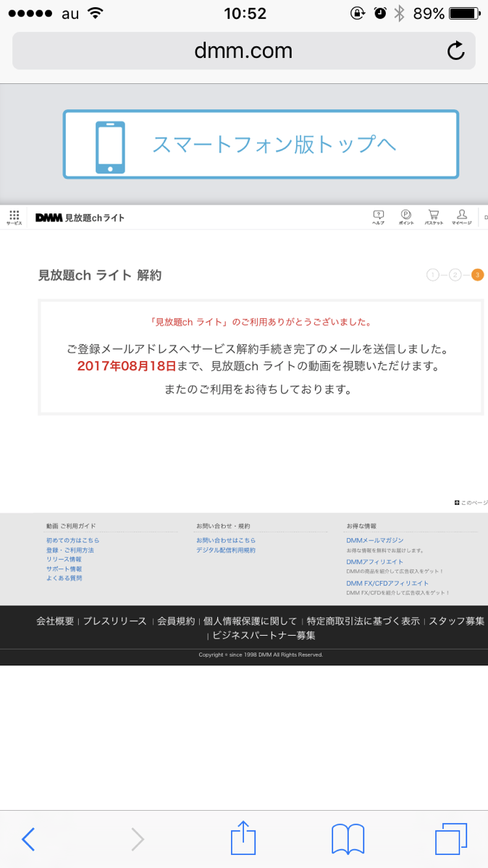Tap the またのご利用をお待ちしております text

pyautogui.click(x=258, y=389)
